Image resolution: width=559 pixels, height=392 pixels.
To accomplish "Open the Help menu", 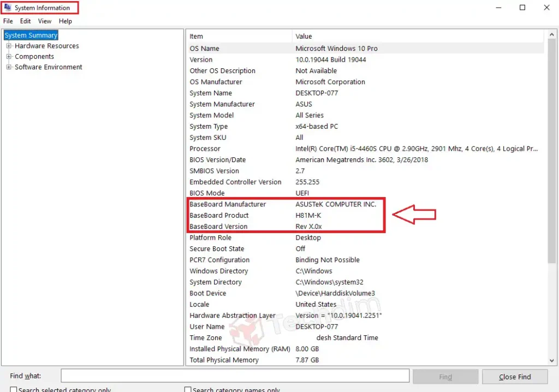I will (65, 21).
